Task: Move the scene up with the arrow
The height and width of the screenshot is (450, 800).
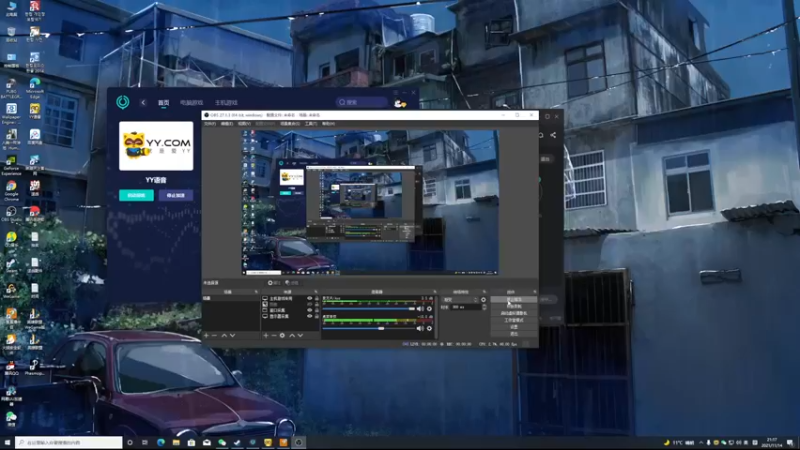Action: coord(224,336)
